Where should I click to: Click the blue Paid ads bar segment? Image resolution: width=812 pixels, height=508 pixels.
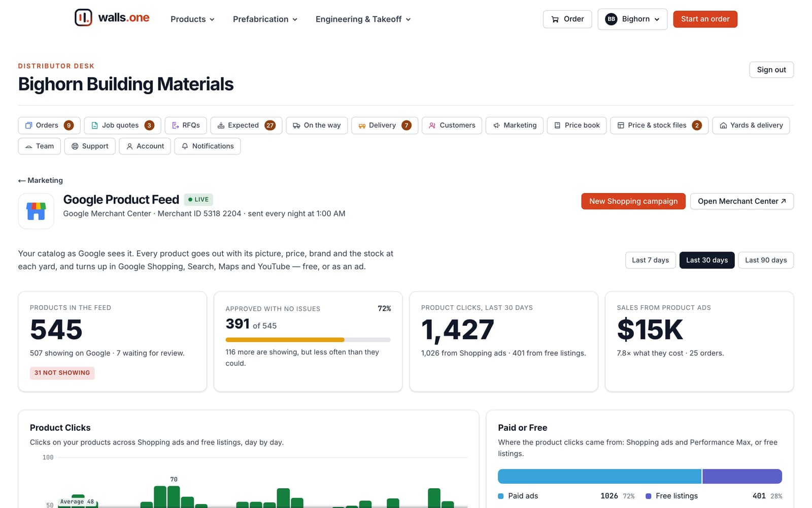pos(599,477)
